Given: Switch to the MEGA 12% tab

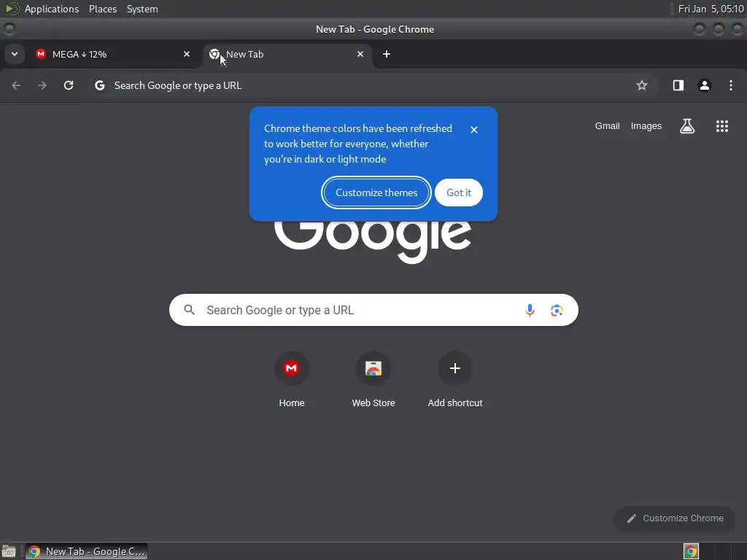Looking at the screenshot, I should click(x=113, y=54).
